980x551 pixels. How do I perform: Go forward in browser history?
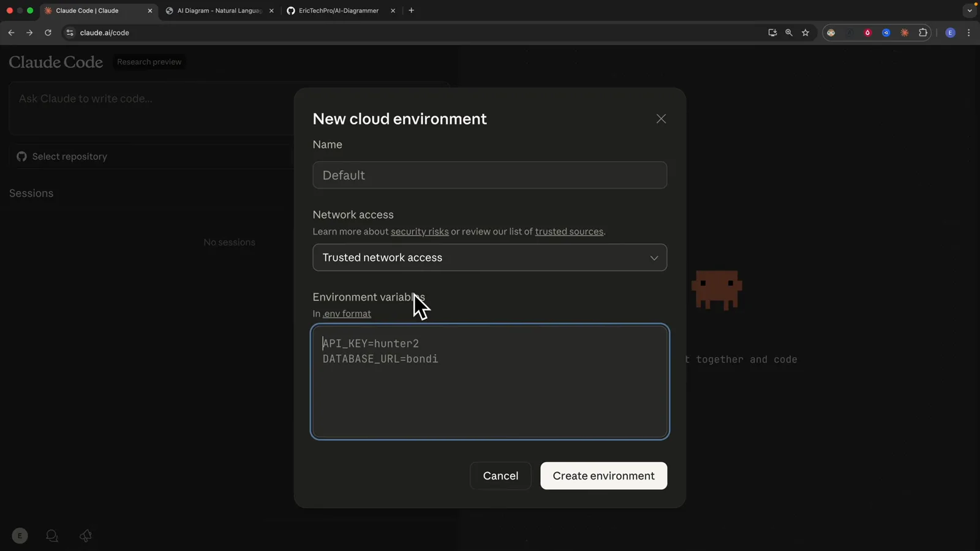(29, 32)
